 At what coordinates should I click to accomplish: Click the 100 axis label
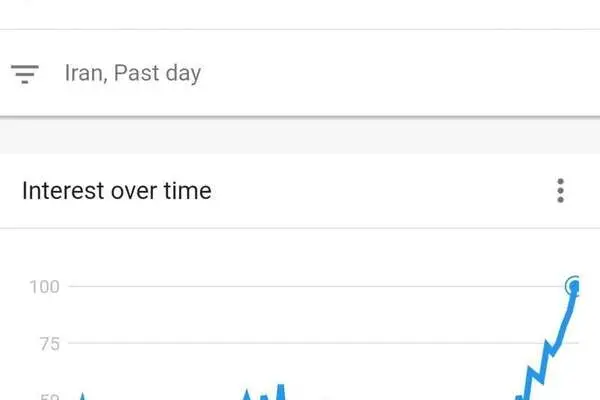click(x=44, y=287)
